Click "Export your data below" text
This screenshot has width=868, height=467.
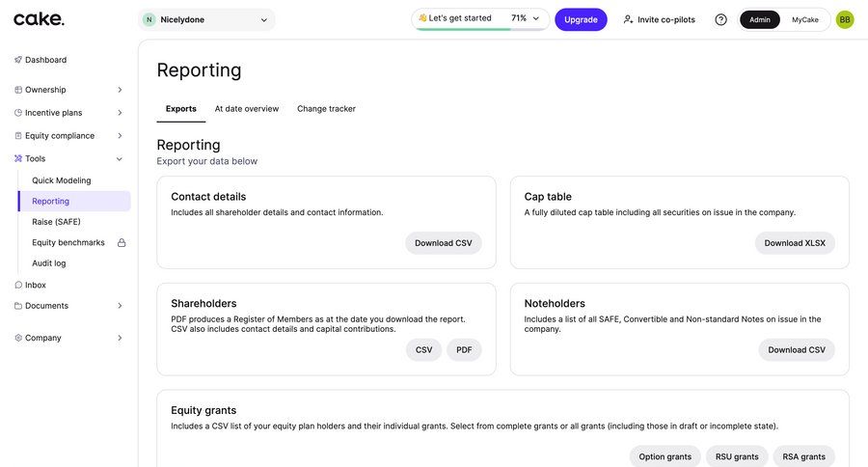207,161
